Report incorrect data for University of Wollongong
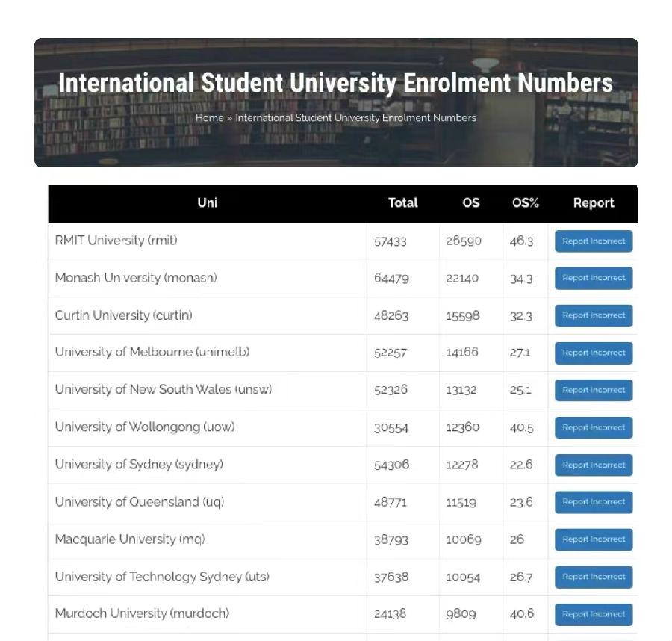672x641 pixels. (x=594, y=427)
